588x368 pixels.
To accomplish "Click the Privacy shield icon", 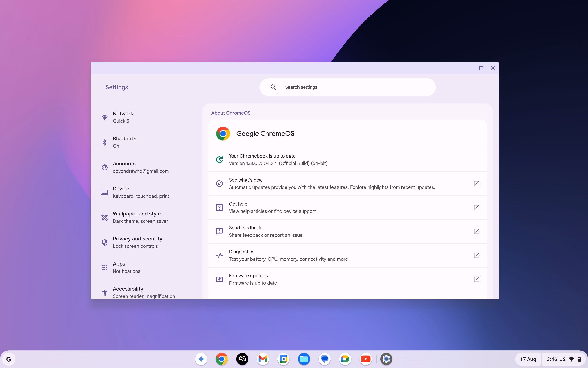I will 105,242.
